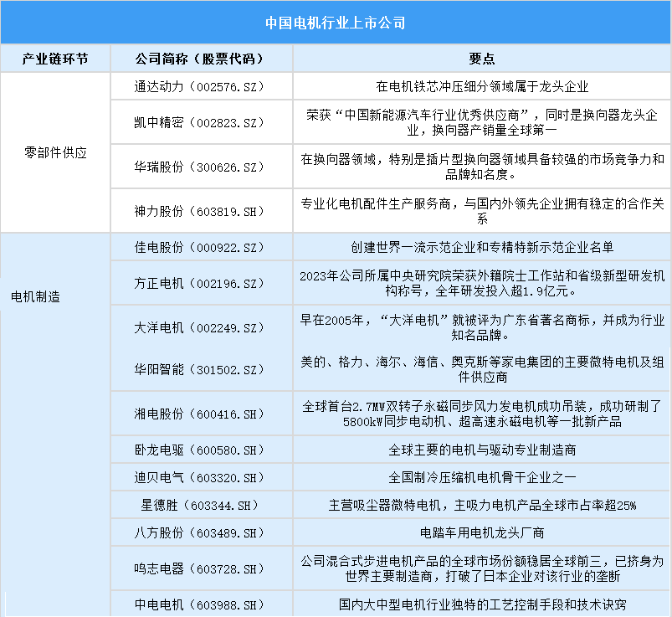672x617 pixels.
Task: Click the 星德胜 (603344.SH) cell
Action: 199,505
